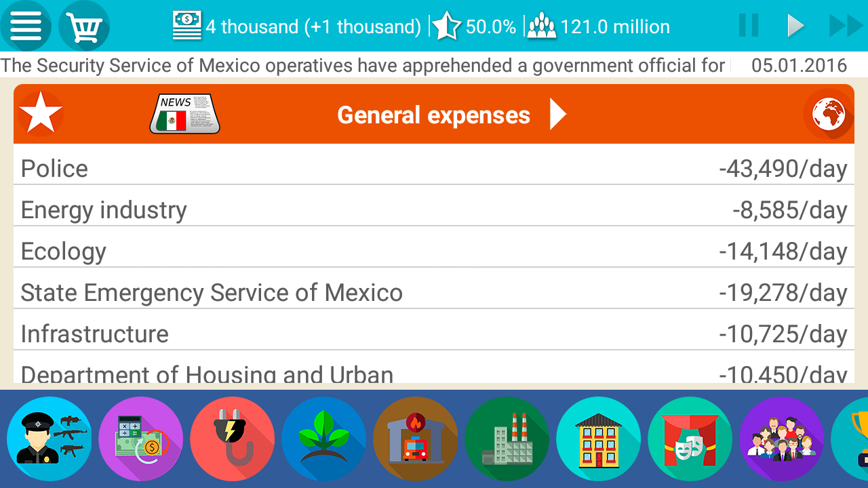The image size is (868, 488).
Task: Select the Infrastructure expense row
Action: click(x=434, y=329)
